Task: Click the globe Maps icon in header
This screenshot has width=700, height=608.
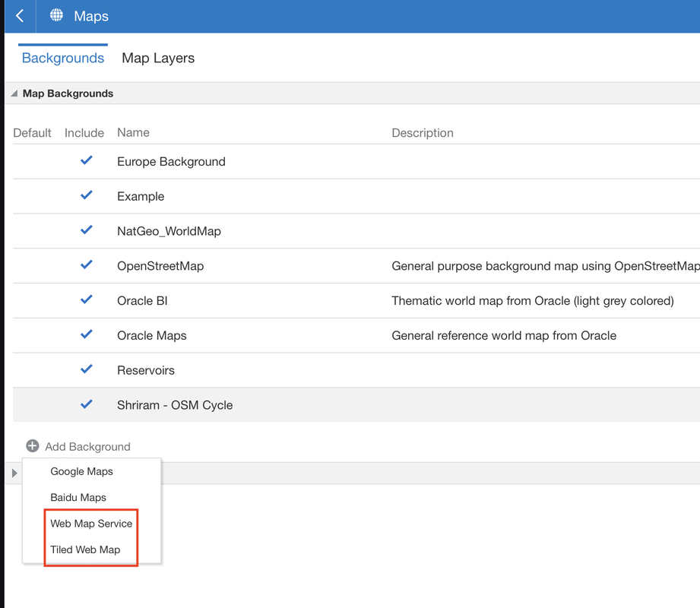Action: coord(56,15)
